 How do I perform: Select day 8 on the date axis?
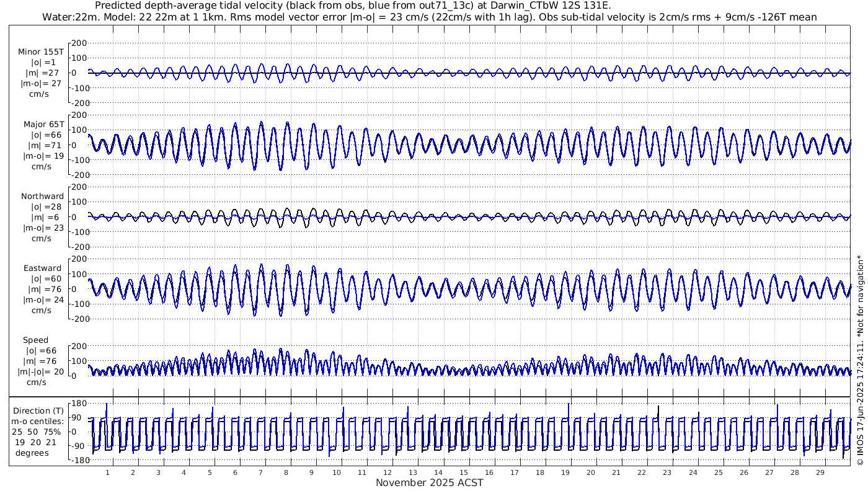[286, 472]
